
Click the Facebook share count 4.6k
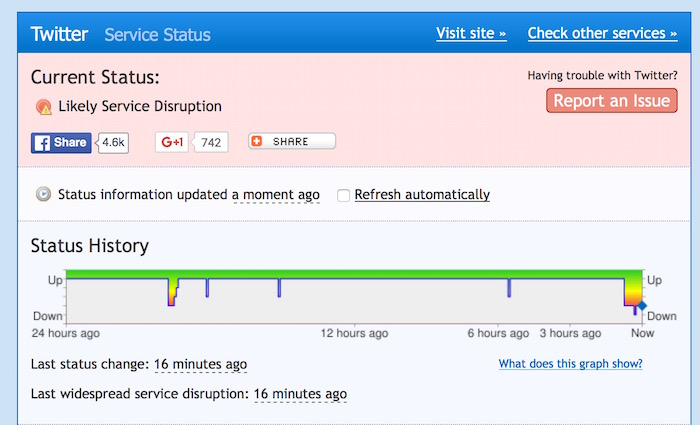pos(113,142)
